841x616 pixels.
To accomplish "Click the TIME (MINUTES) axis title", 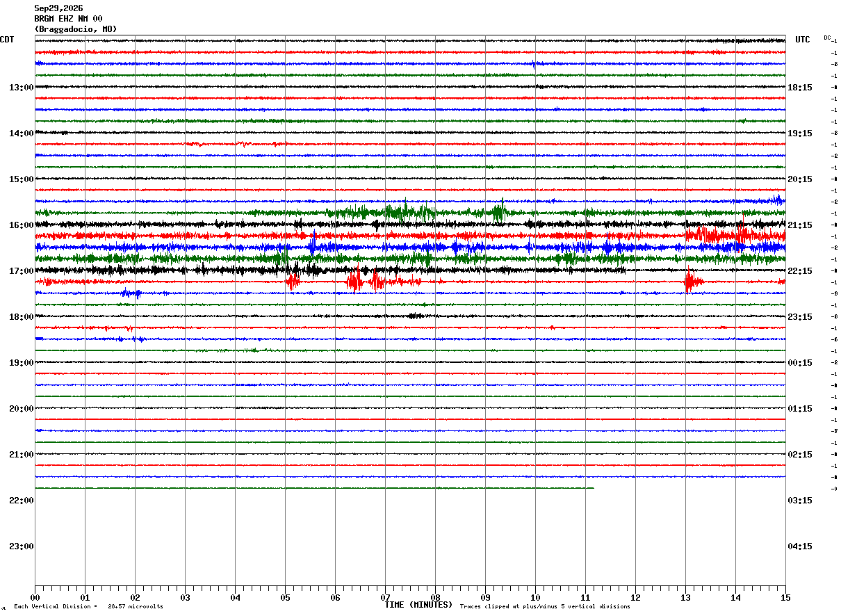I will [x=418, y=605].
